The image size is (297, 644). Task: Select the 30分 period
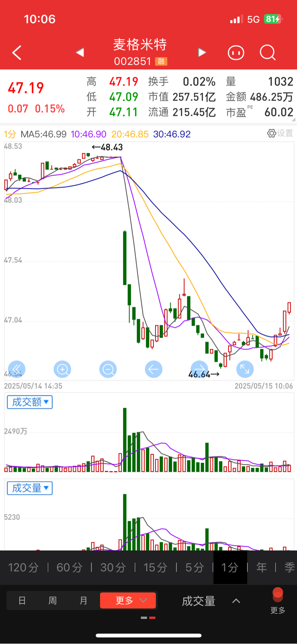[x=113, y=567]
